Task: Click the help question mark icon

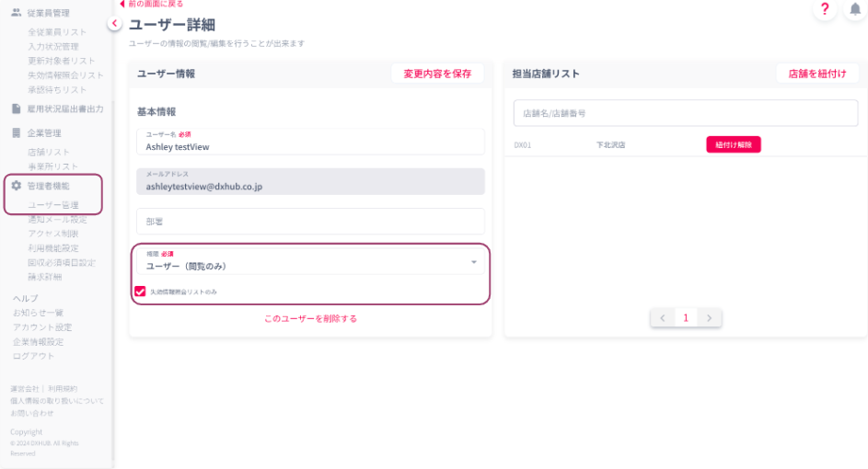Action: coord(824,9)
